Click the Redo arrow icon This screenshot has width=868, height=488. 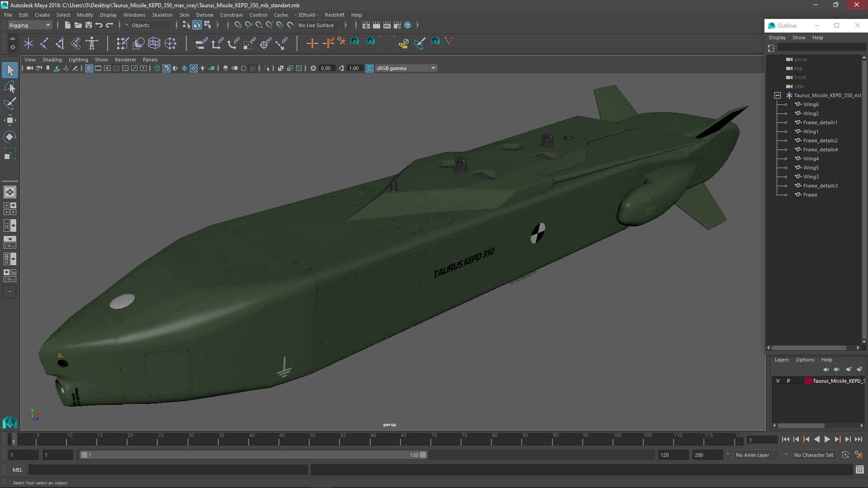tap(109, 25)
